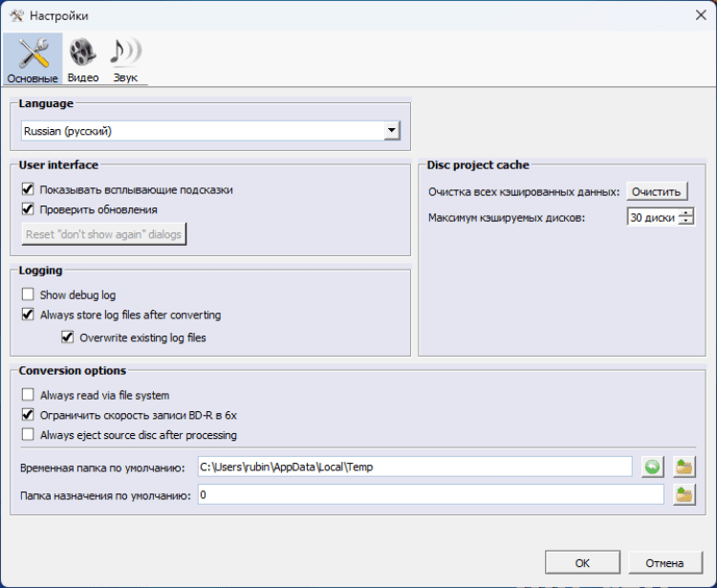
Task: Browse for the default destination folder
Action: tap(684, 495)
